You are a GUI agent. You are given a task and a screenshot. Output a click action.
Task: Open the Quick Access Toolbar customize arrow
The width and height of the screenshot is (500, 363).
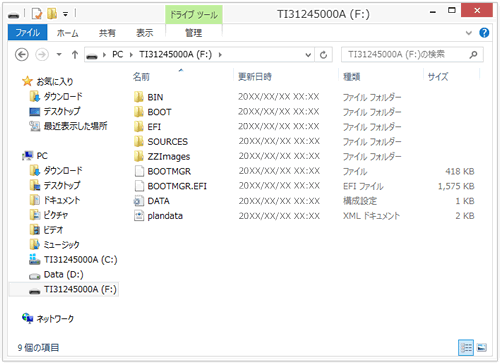(66, 14)
